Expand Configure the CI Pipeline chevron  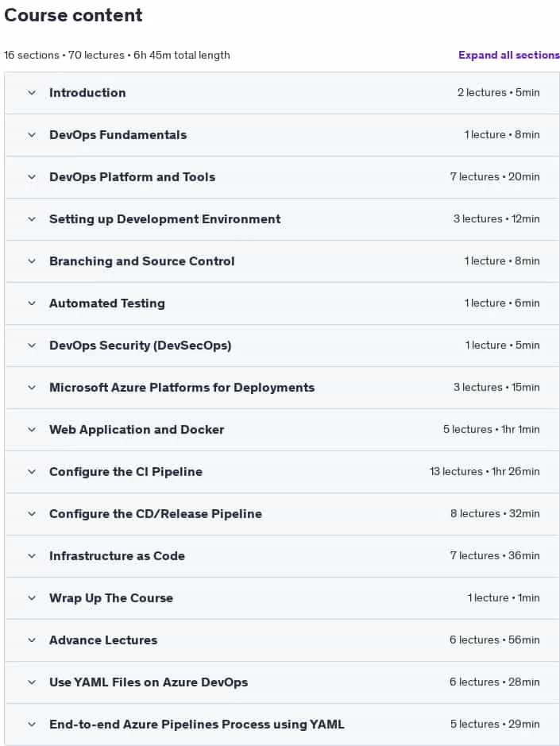click(32, 472)
